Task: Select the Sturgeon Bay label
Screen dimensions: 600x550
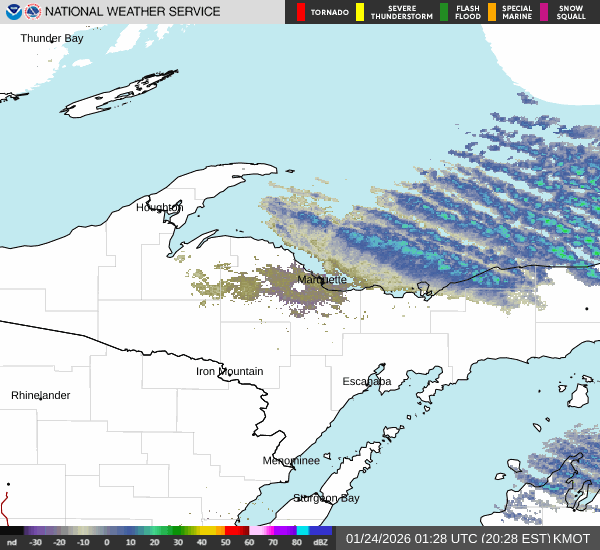Action: click(x=326, y=498)
